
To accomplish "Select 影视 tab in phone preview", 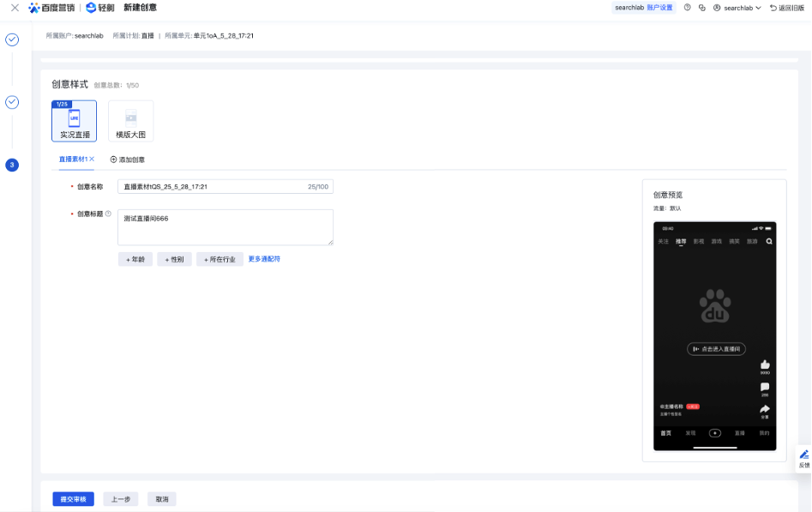I will pyautogui.click(x=699, y=242).
